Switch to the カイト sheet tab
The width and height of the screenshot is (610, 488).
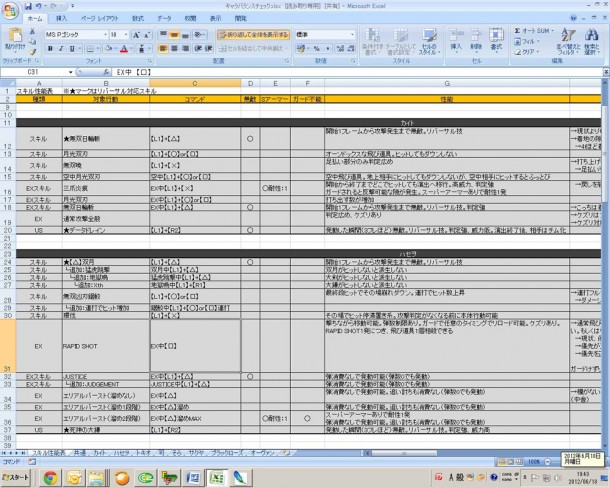point(100,453)
